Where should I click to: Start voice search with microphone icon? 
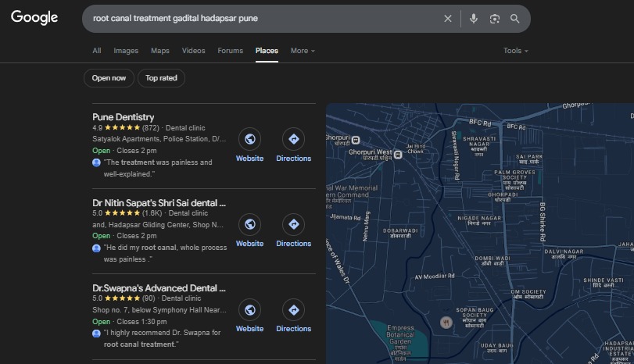pyautogui.click(x=474, y=19)
